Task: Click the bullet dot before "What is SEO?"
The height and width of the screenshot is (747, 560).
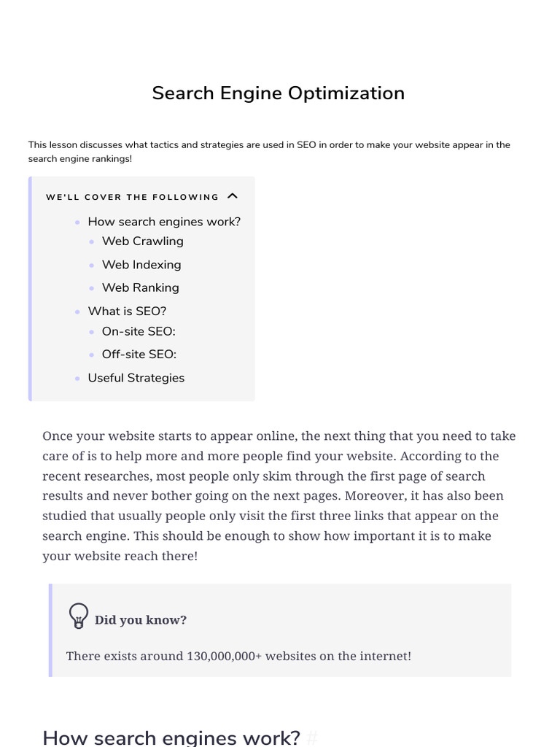Action: 77,311
